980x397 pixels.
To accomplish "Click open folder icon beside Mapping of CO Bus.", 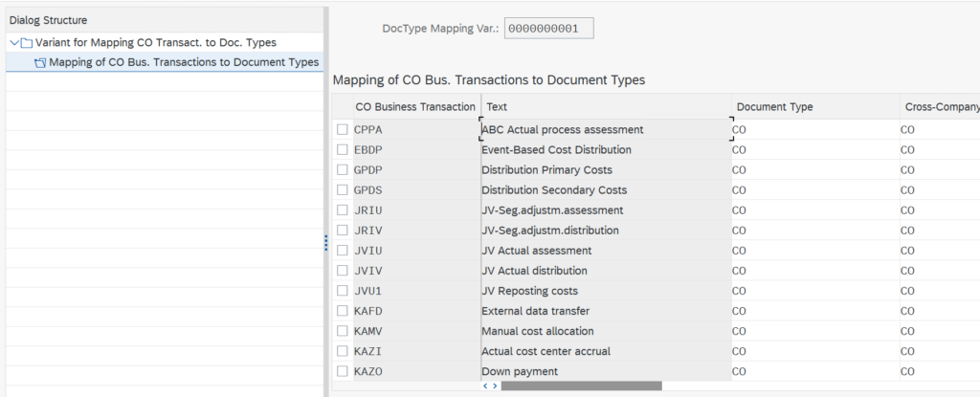I will click(39, 63).
